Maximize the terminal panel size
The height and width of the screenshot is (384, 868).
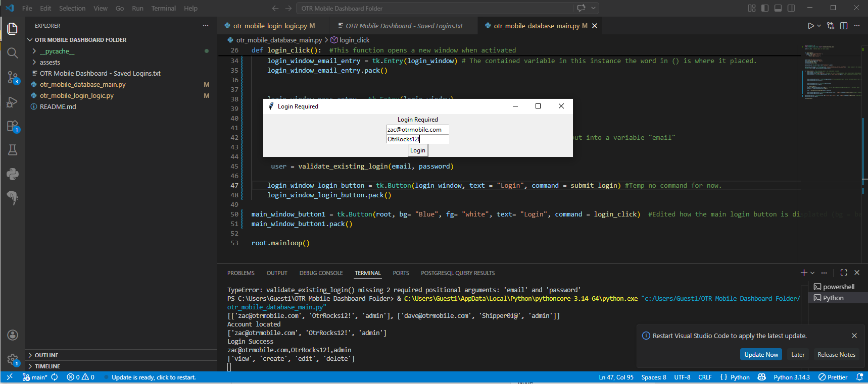point(844,272)
